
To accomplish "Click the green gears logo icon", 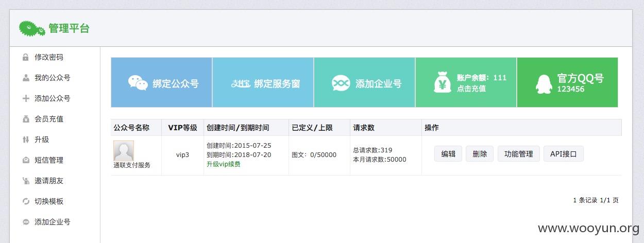I will pos(32,28).
